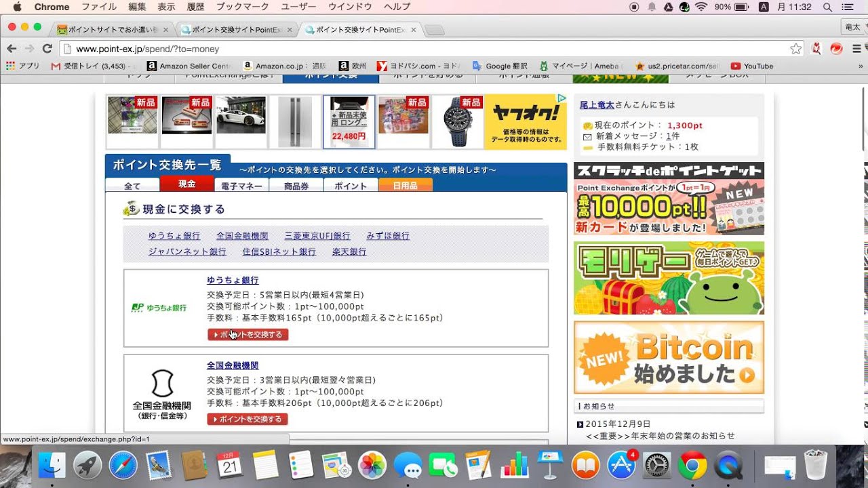
Task: Open Notes app in the Dock
Action: 266,465
